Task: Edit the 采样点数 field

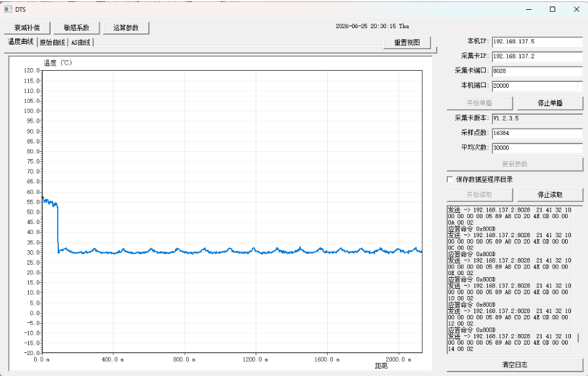Action: (x=537, y=133)
